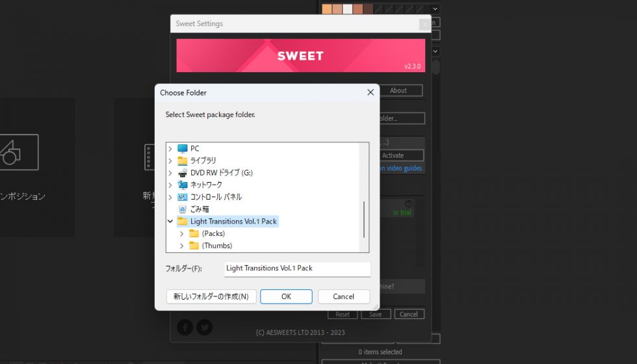Viewport: 637px width, 364px height.
Task: Click the dark panel scrollbar on the right
Action: tap(436, 67)
